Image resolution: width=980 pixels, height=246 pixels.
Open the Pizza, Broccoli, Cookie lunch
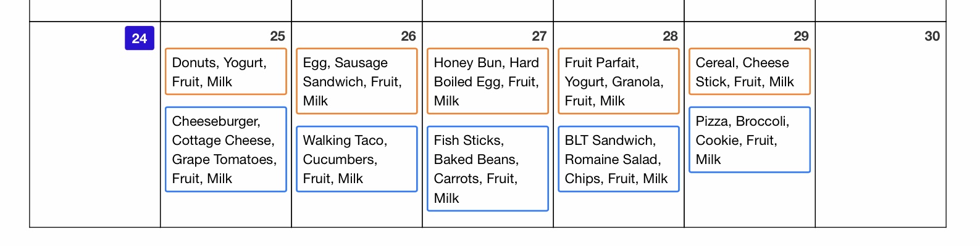click(x=750, y=140)
